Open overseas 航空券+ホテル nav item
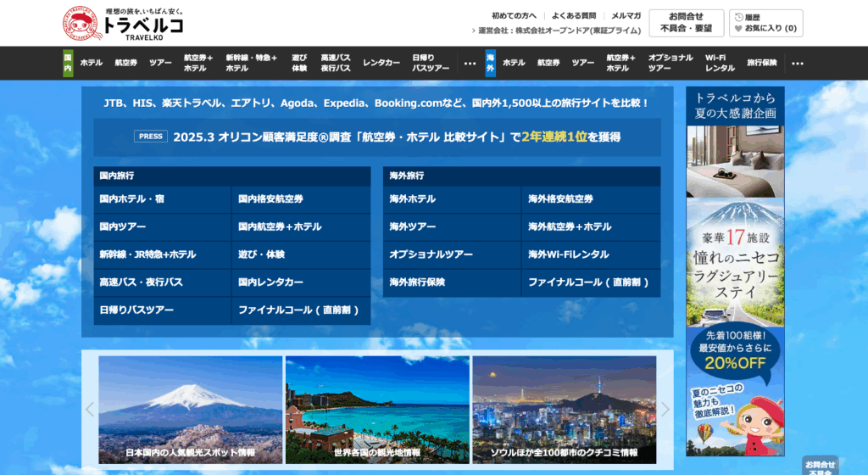This screenshot has width=868, height=475. click(x=620, y=63)
